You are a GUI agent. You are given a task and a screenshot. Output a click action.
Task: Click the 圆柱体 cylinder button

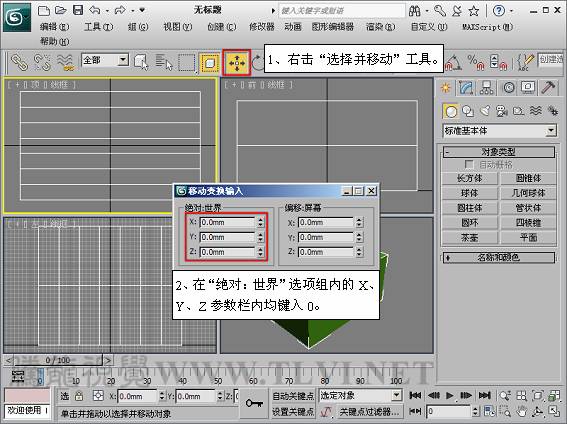(469, 208)
